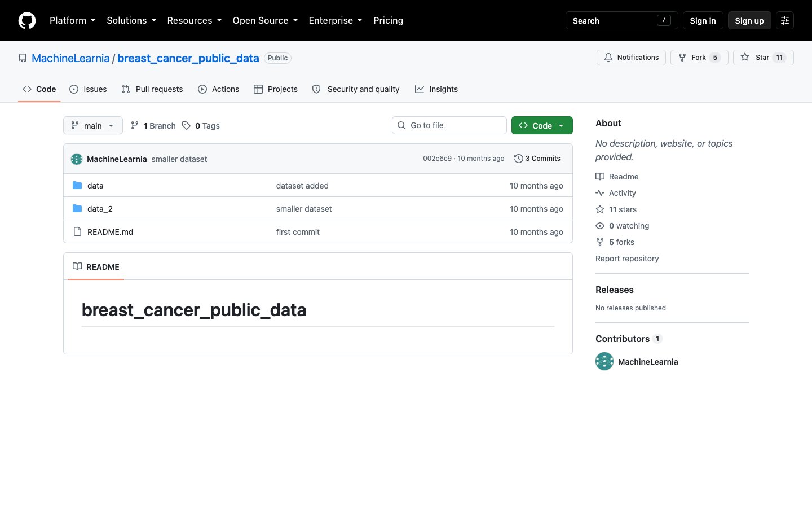Viewport: 812px width, 508px height.
Task: Go to the GitHub homepage logo
Action: click(x=27, y=20)
